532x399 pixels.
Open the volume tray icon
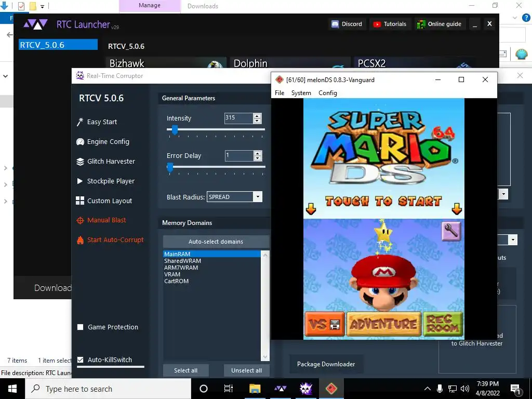click(465, 389)
